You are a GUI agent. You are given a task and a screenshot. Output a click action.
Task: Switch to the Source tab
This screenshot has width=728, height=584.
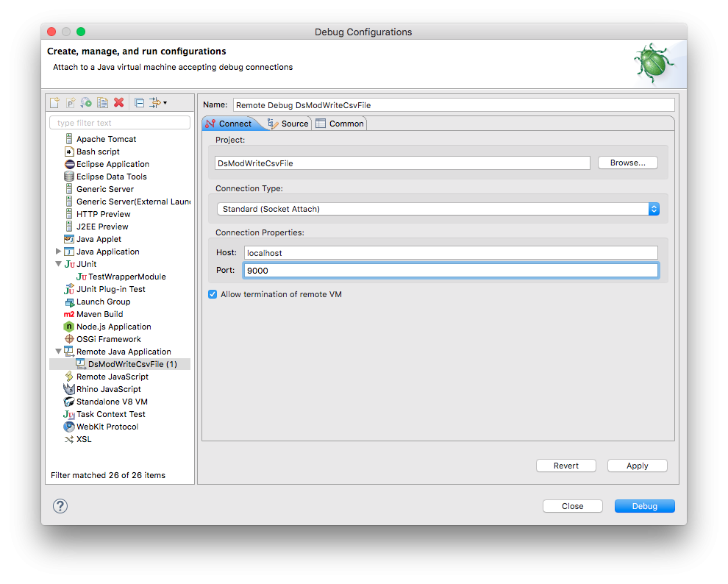[288, 124]
